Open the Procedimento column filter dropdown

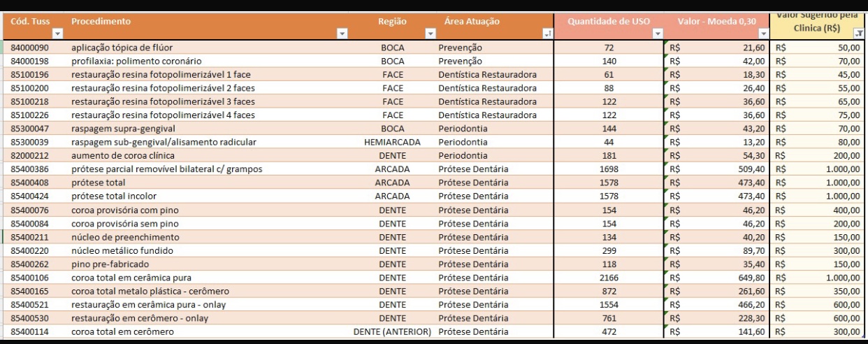click(342, 34)
